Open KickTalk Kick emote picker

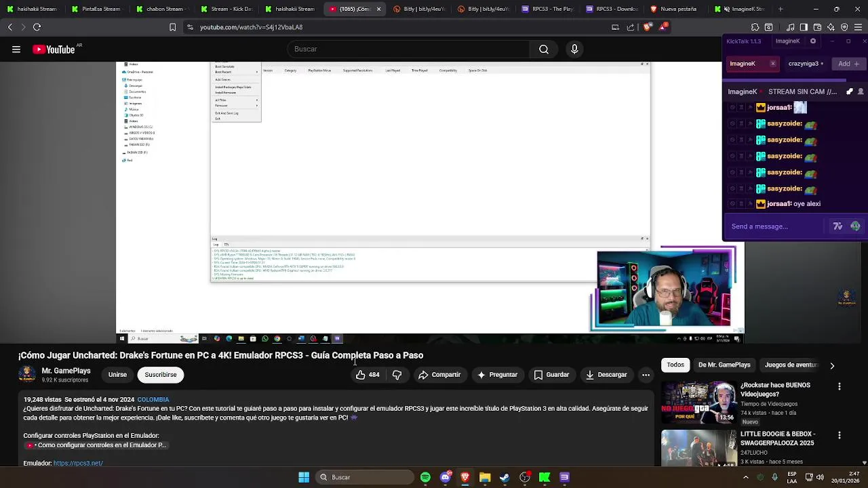pos(855,226)
